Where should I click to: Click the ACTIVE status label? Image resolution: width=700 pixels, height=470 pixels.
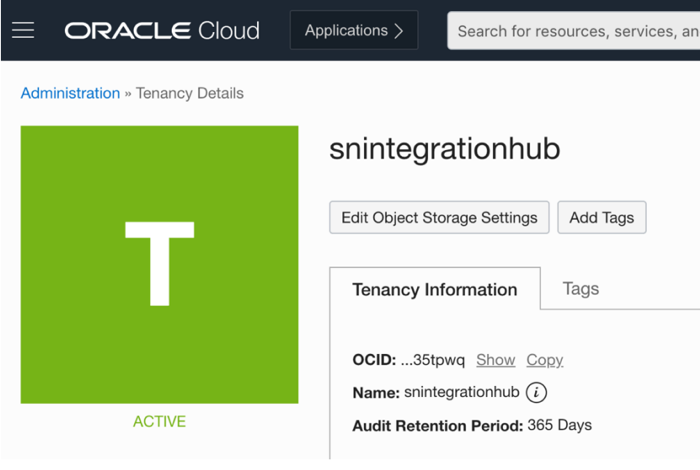[159, 421]
